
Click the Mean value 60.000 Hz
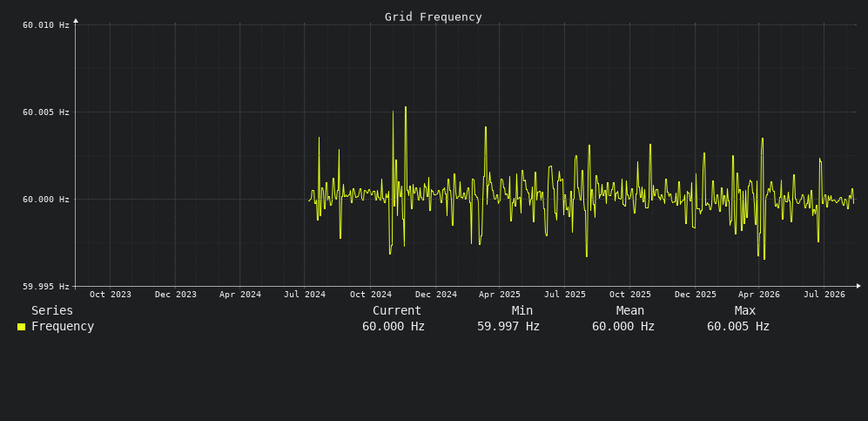[x=623, y=327]
